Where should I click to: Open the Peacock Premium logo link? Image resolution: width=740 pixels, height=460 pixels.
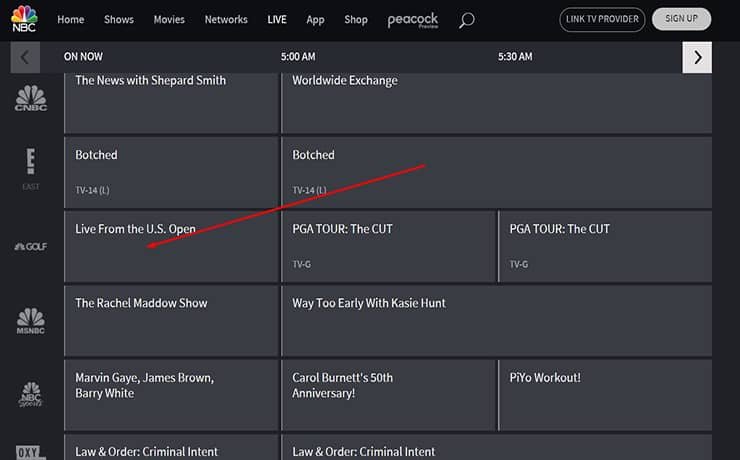coord(413,20)
